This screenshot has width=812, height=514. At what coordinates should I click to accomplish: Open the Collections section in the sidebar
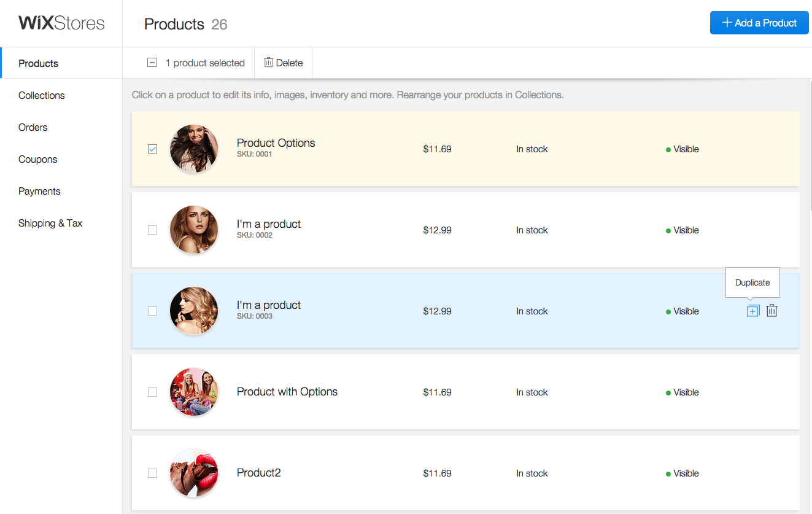click(x=42, y=95)
